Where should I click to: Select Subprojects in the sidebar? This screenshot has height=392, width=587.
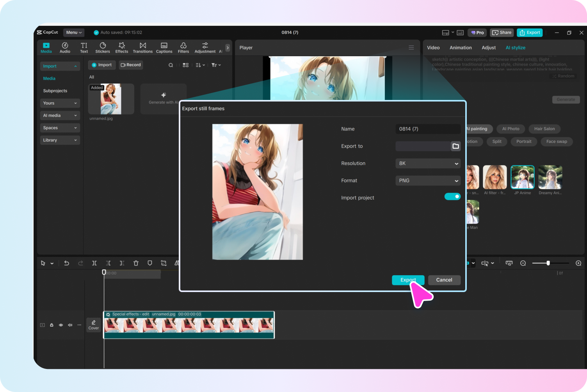coord(55,91)
